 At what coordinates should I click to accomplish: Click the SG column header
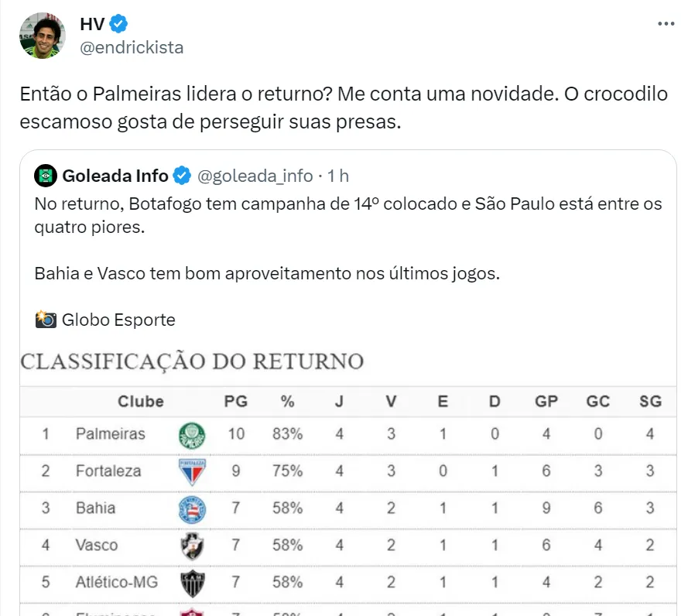click(x=650, y=401)
